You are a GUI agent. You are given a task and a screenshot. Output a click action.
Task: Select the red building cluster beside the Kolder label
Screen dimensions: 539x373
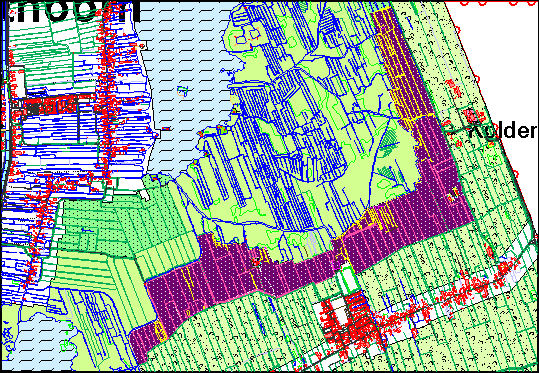(x=472, y=116)
